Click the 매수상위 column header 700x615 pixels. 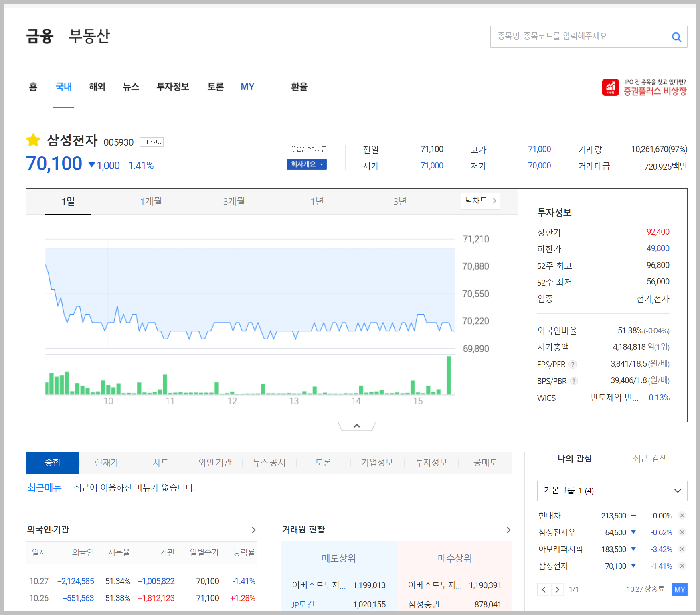click(x=455, y=558)
